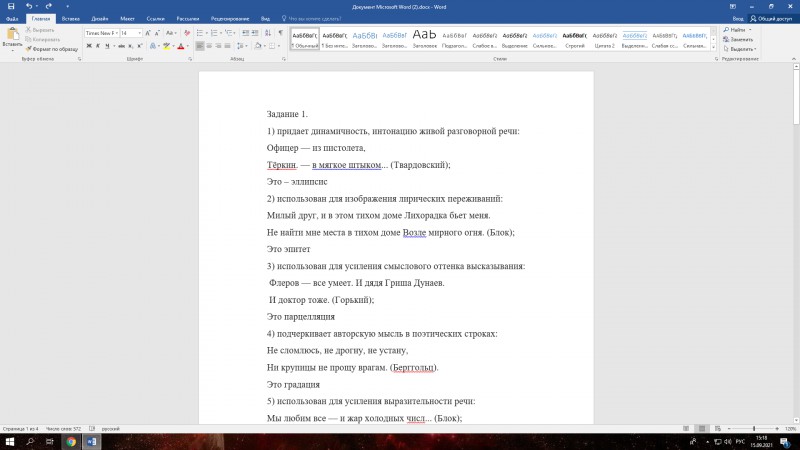Switch to the Вставка tab
The image size is (800, 450).
coord(70,18)
